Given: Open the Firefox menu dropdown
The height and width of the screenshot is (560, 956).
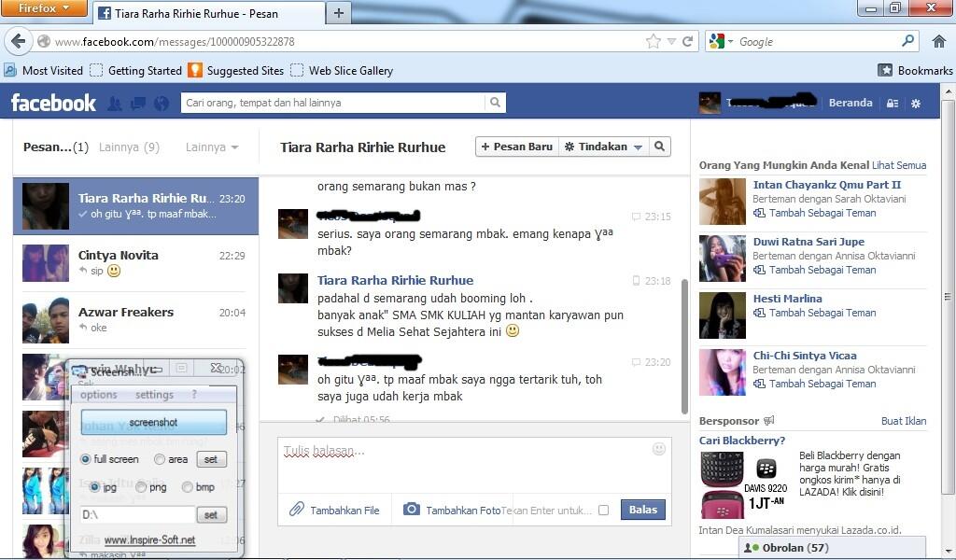Looking at the screenshot, I should click(x=43, y=7).
